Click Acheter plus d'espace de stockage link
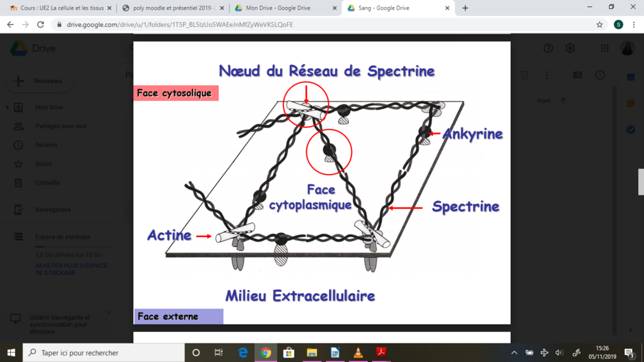644x362 pixels. tap(71, 269)
